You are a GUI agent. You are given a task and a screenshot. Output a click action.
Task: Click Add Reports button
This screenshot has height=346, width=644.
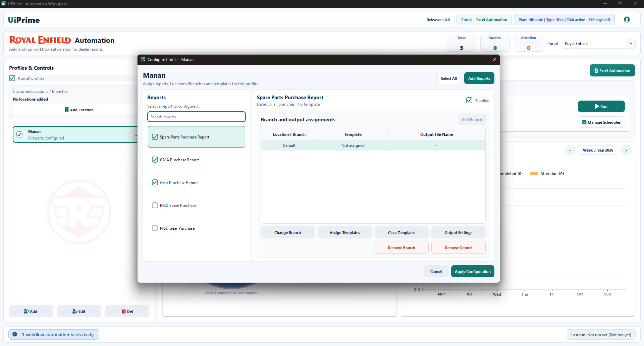click(479, 78)
